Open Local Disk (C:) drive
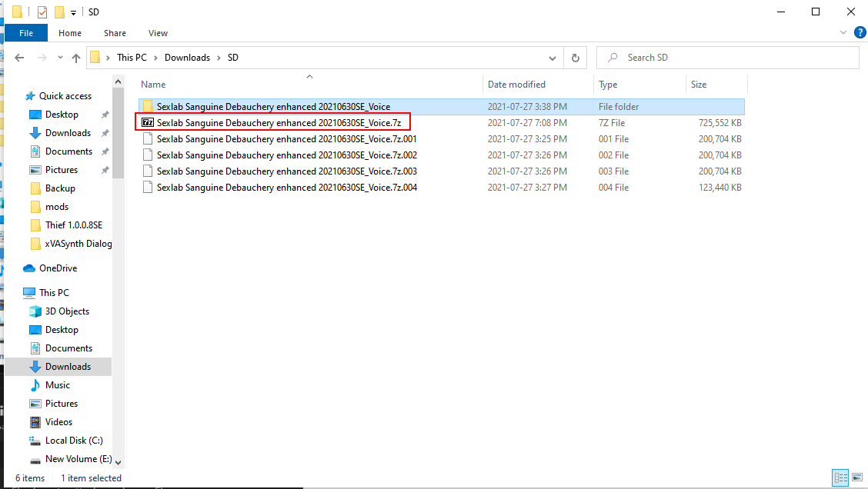 [74, 441]
